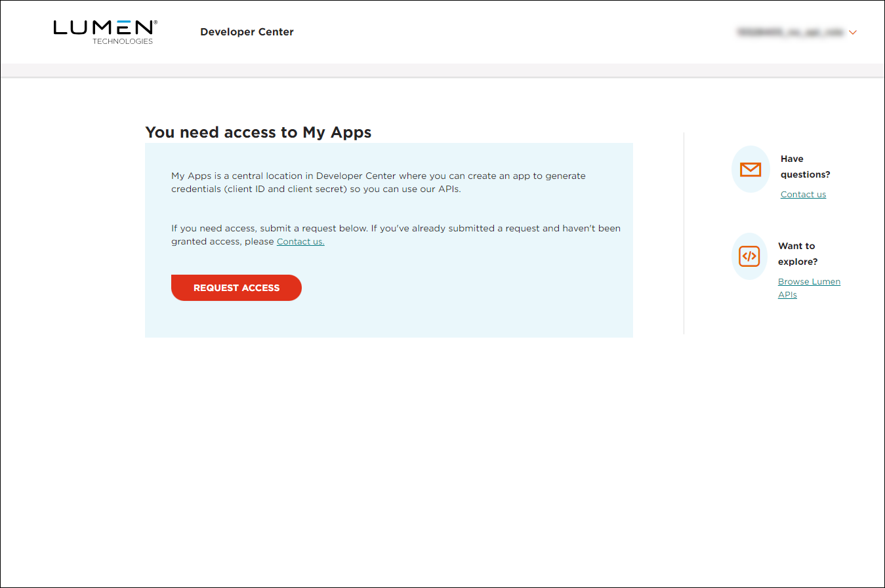885x588 pixels.
Task: Click the Have questions? heading text
Action: coord(805,167)
